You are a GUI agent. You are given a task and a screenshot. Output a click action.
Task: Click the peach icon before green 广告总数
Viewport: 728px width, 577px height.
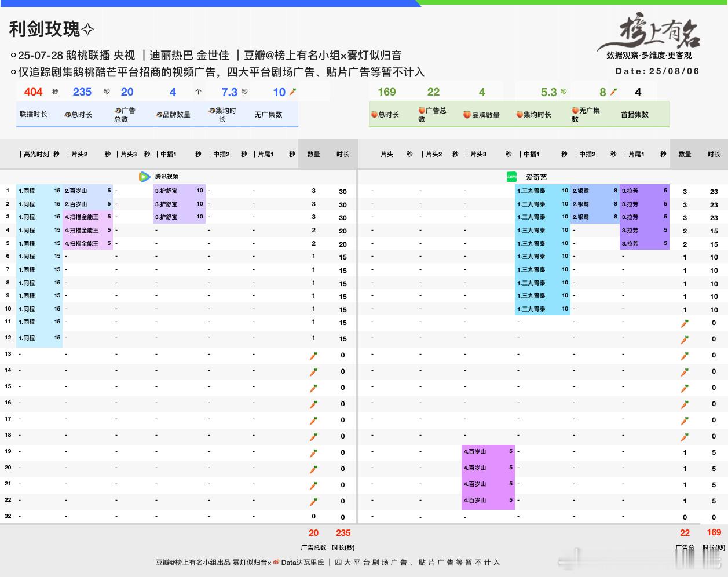click(x=422, y=110)
